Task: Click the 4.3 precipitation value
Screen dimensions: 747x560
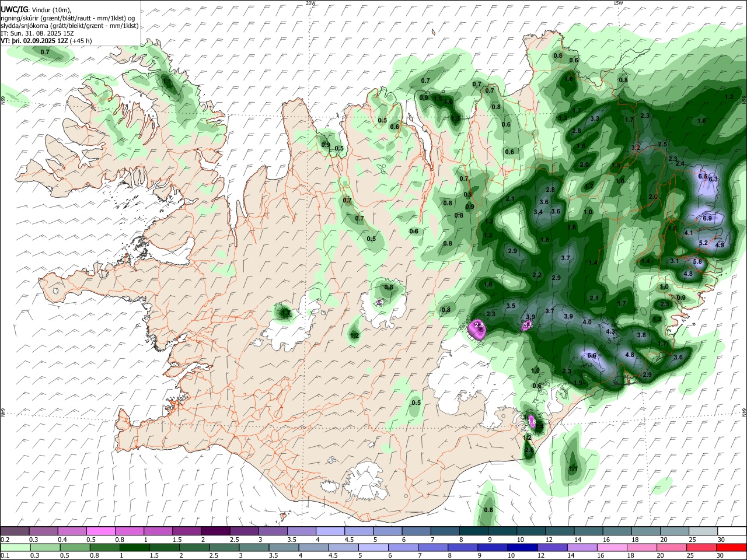Action: coord(611,332)
